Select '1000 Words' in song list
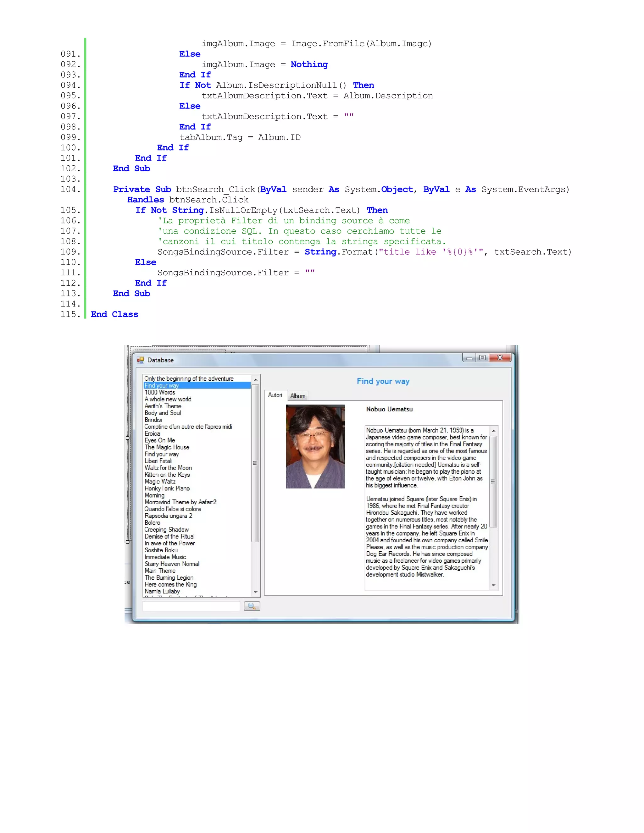 coord(160,393)
